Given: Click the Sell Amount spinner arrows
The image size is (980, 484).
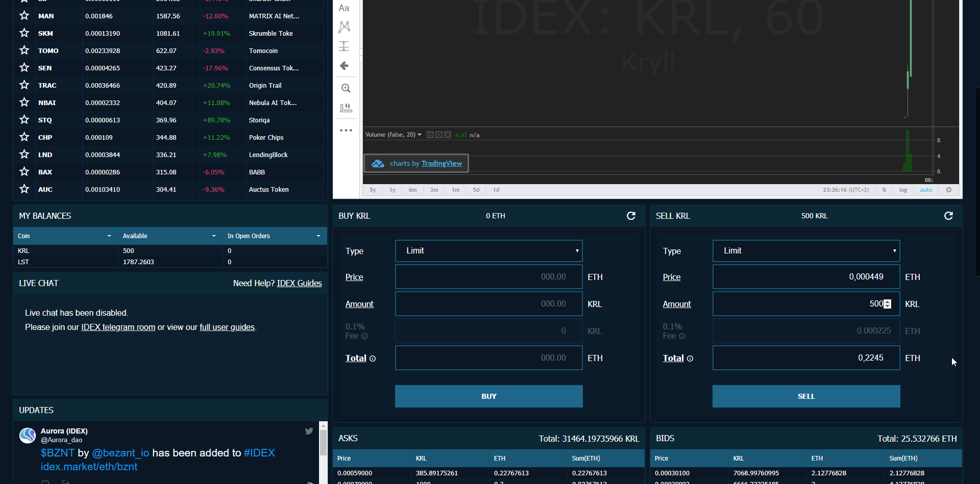Looking at the screenshot, I should pyautogui.click(x=888, y=304).
